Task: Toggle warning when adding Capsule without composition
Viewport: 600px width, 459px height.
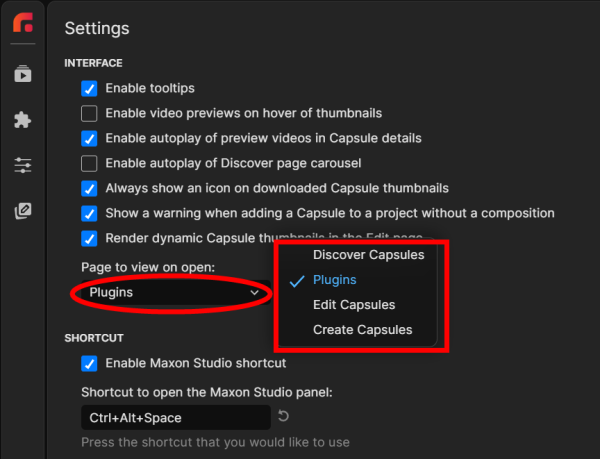Action: 89,213
